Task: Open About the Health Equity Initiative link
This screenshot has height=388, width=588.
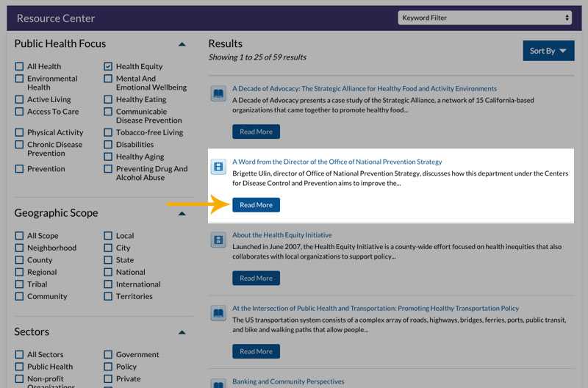Action: tap(282, 234)
